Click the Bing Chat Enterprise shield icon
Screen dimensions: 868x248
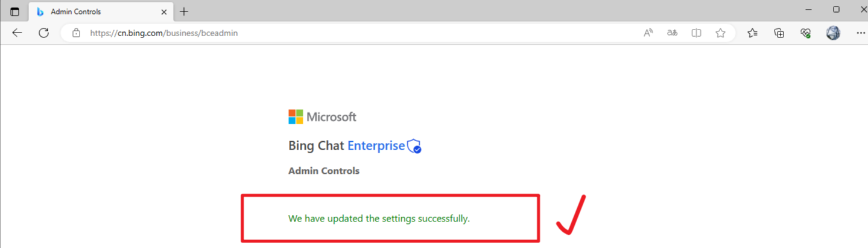[x=414, y=146]
